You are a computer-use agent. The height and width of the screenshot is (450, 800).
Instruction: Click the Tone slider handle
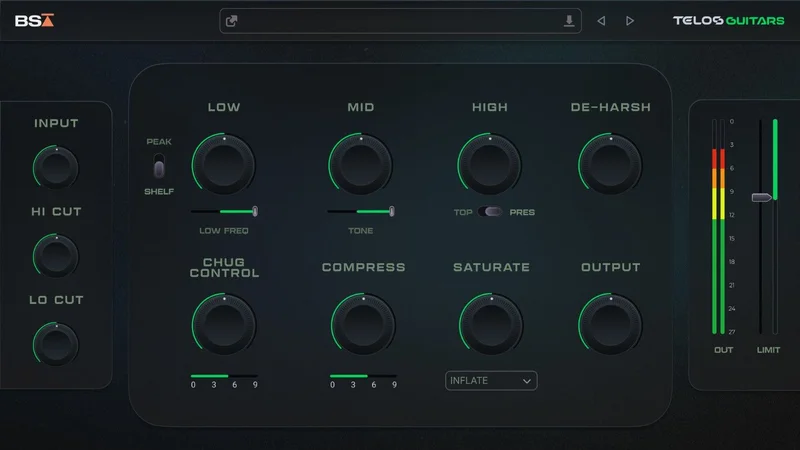391,211
